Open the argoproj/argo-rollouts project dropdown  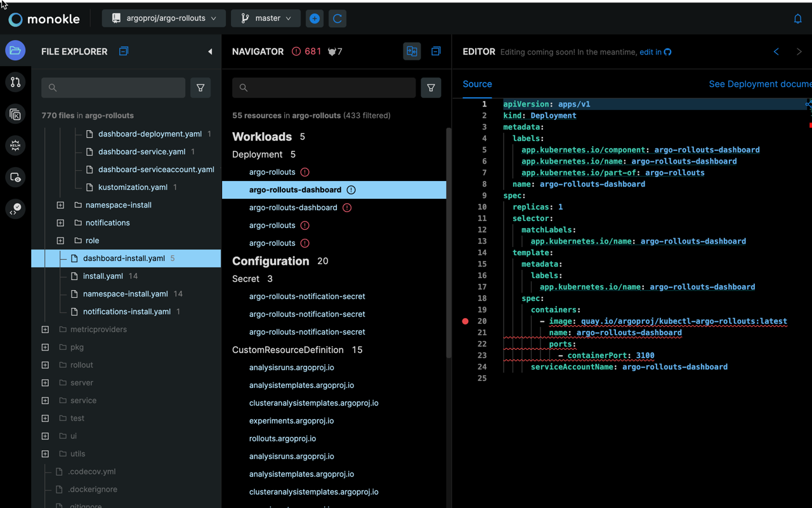click(x=163, y=18)
